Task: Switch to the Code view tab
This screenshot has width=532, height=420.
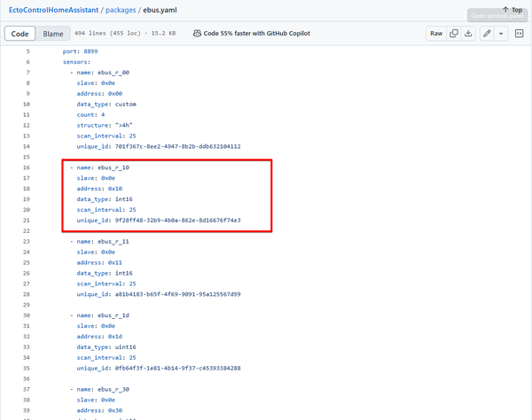Action: 20,34
